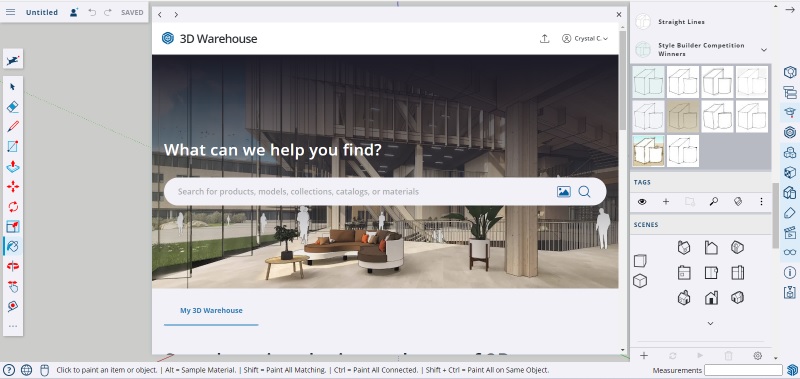
Task: Select the Select arrow tool
Action: (13, 87)
